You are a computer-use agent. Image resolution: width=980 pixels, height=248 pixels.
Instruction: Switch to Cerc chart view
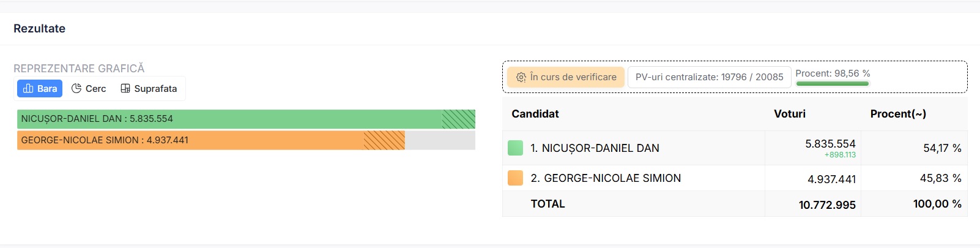(89, 89)
